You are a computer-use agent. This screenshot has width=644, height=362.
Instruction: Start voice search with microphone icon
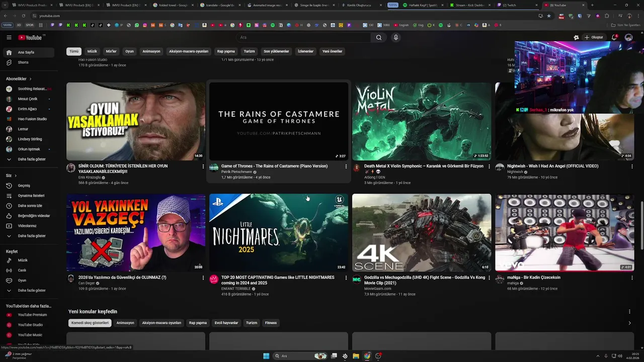click(396, 37)
